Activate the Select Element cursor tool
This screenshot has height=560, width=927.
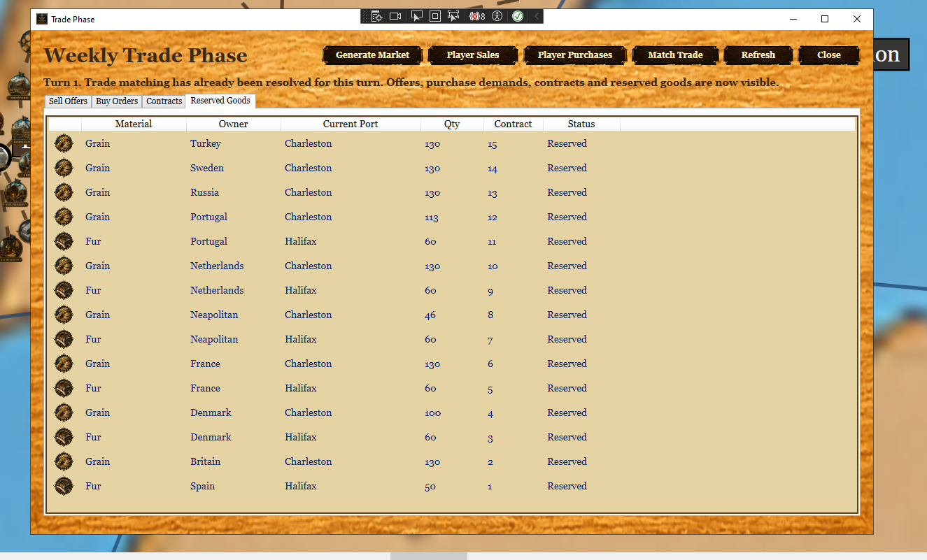click(417, 16)
